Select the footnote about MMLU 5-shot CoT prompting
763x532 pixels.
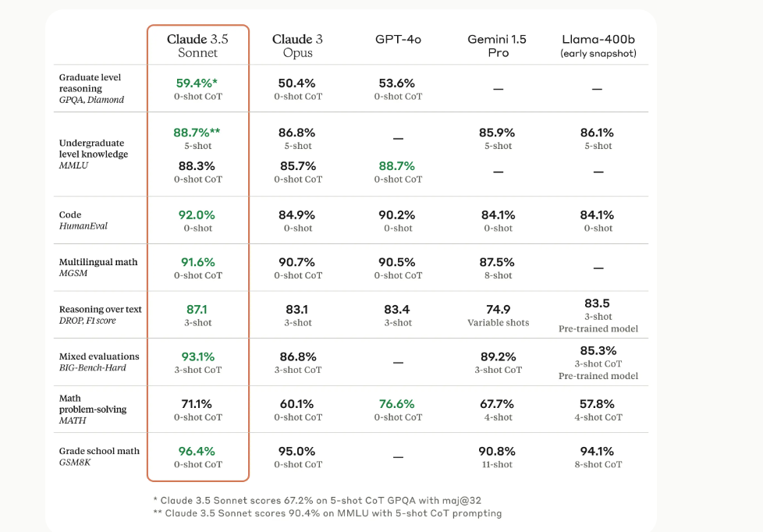(x=328, y=513)
